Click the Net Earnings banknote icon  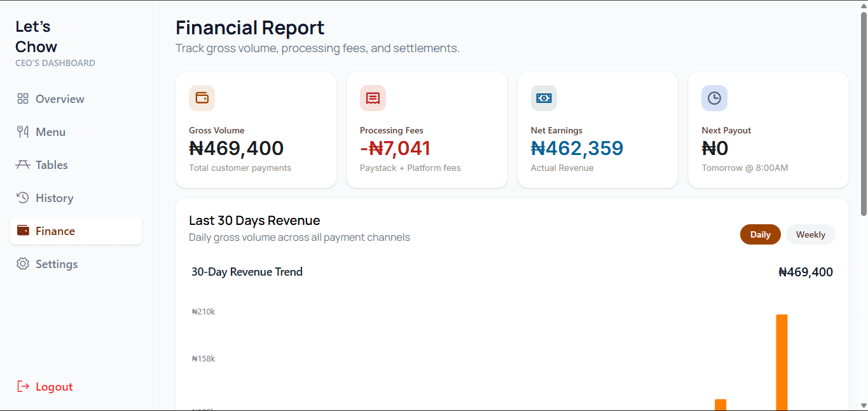point(544,98)
